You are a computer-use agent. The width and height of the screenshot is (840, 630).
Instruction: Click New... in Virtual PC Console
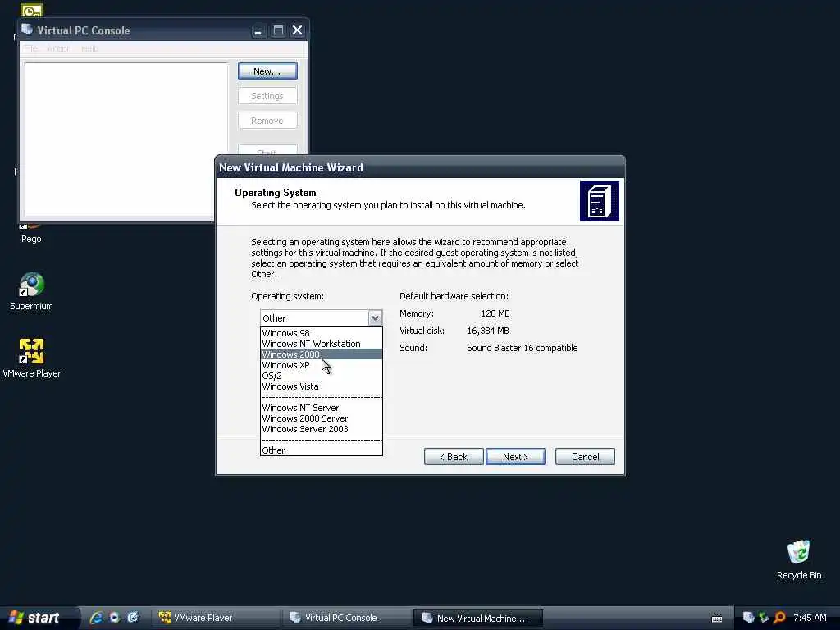pyautogui.click(x=267, y=71)
